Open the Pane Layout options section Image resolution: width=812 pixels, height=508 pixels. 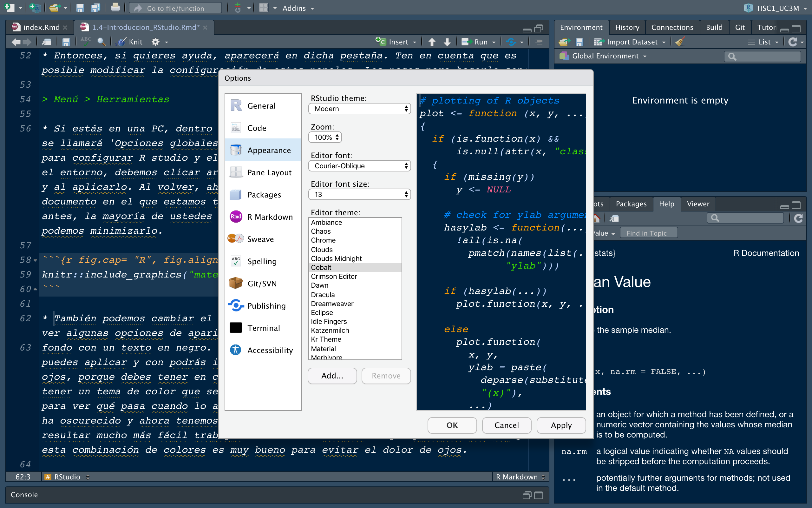[x=263, y=172]
